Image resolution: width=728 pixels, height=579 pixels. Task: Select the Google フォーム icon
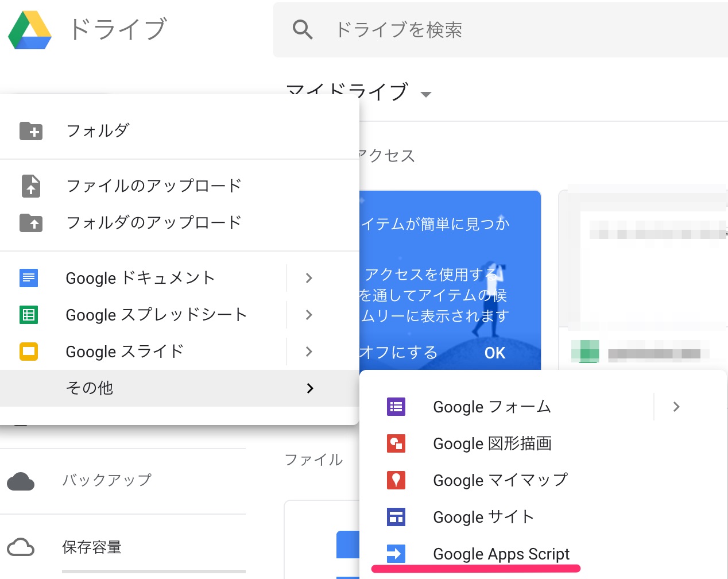[x=396, y=407]
